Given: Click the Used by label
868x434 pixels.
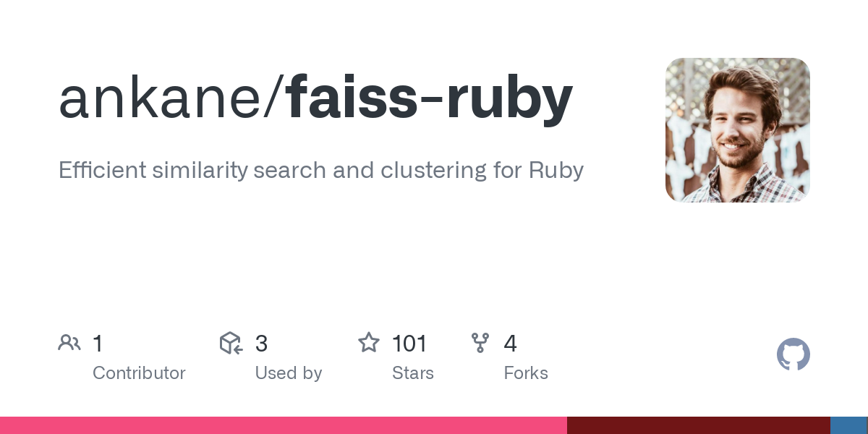Looking at the screenshot, I should pos(288,373).
